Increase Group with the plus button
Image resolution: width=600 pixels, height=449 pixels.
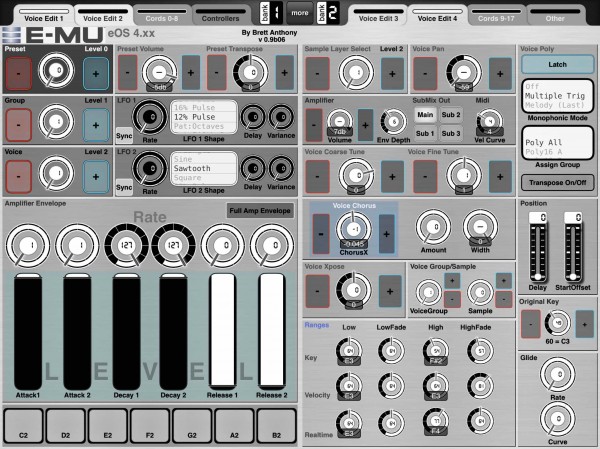pyautogui.click(x=96, y=125)
